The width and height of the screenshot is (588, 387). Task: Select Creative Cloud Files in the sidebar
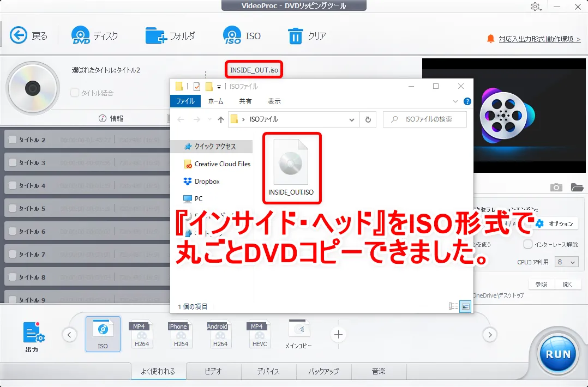218,164
